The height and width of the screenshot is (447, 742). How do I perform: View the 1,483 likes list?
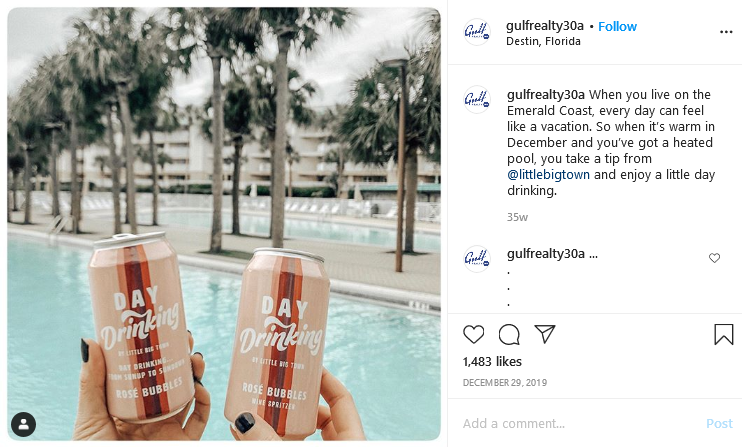click(492, 362)
